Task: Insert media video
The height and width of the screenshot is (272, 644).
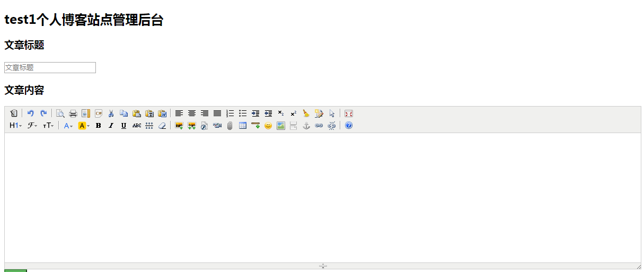Action: [217, 126]
